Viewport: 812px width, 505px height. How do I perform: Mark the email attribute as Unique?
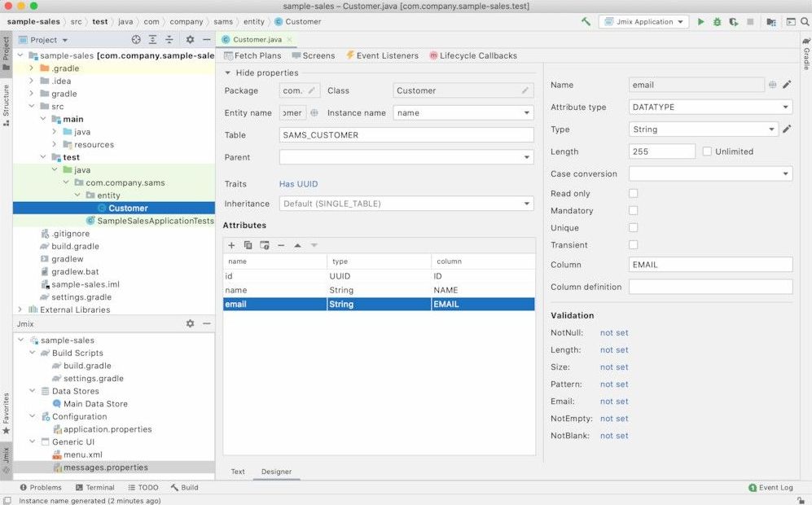coord(633,227)
